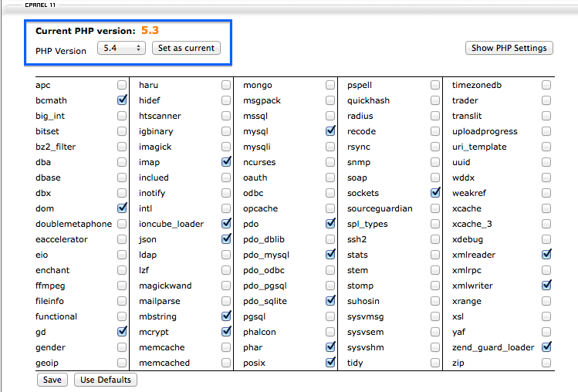Click the Set as current button
578x392 pixels.
[x=186, y=48]
